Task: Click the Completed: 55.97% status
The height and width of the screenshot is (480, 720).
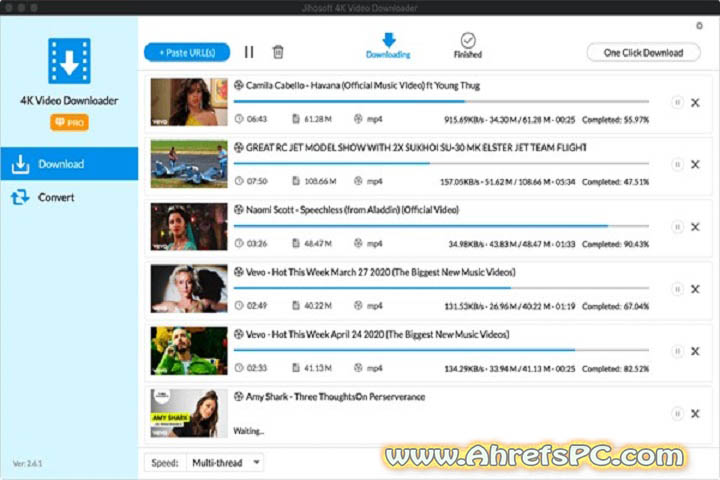Action: point(616,120)
